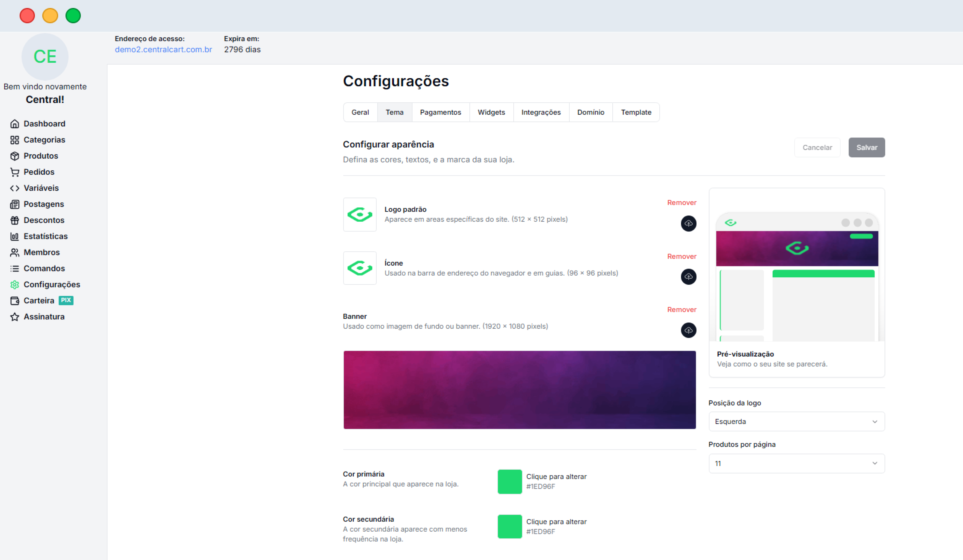The width and height of the screenshot is (963, 560).
Task: Select the Tema tab
Action: [394, 112]
